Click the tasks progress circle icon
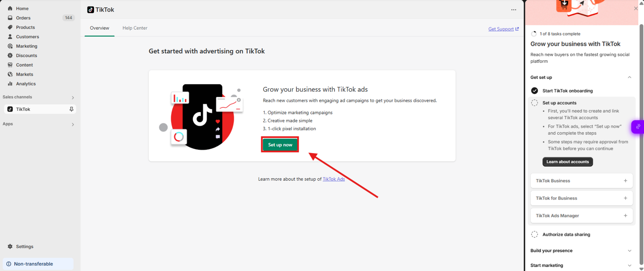The image size is (644, 271). pos(534,34)
